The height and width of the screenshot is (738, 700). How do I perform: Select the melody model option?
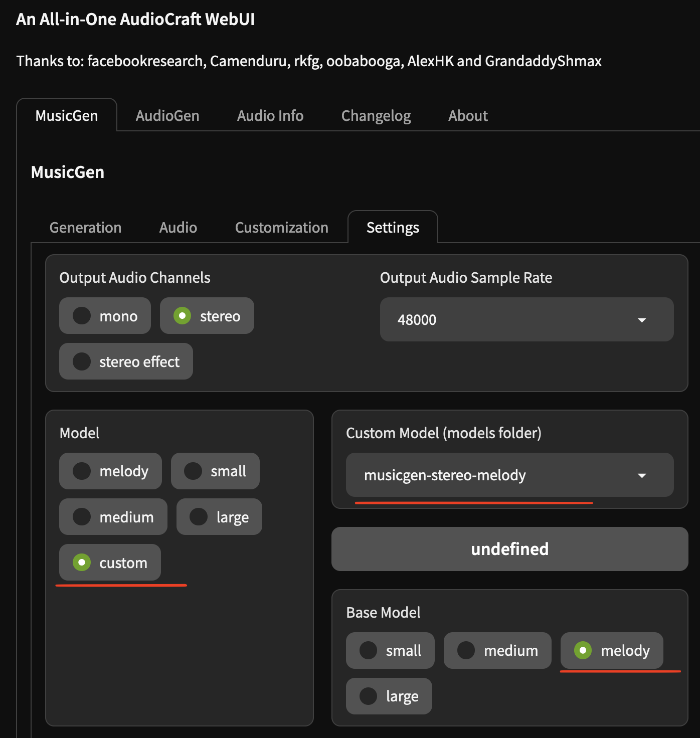tap(110, 471)
